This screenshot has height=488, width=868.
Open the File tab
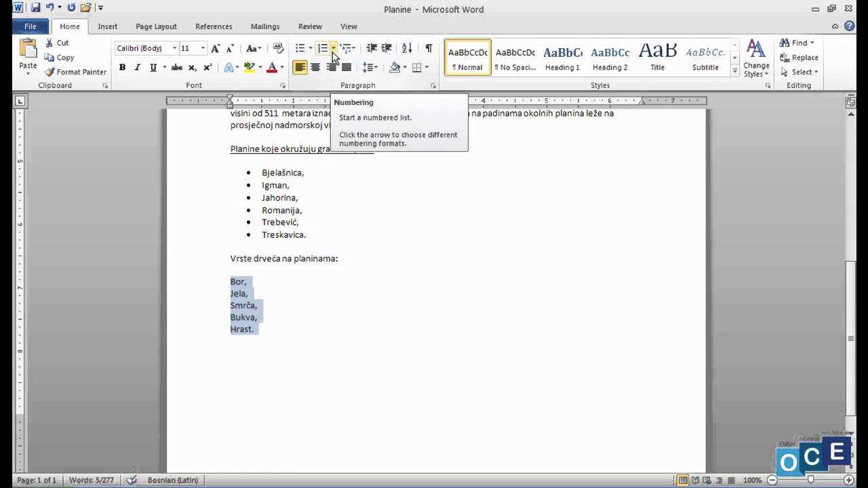click(x=31, y=26)
